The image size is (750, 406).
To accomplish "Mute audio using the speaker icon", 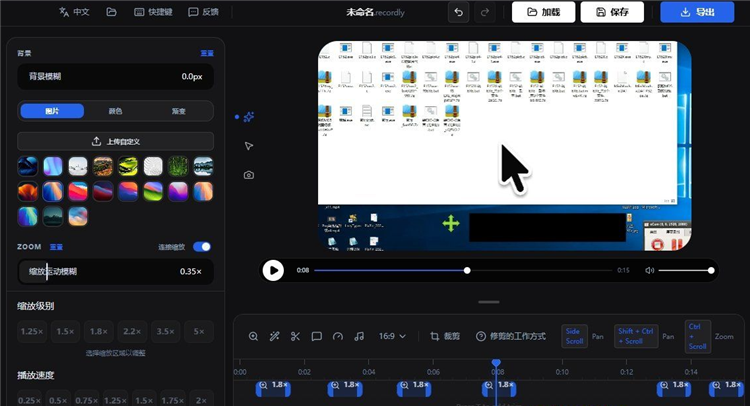I will 649,270.
